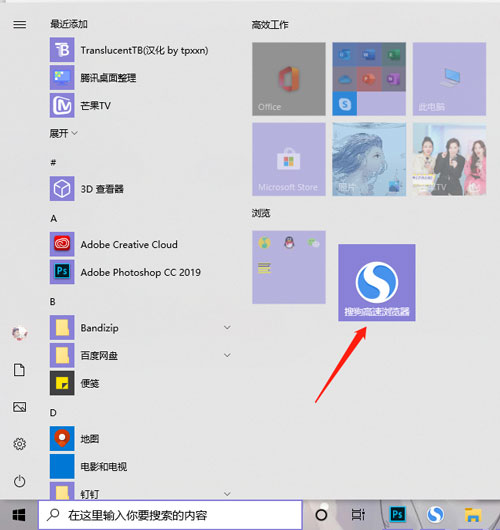Open Task View on taskbar
This screenshot has height=530, width=500.
click(x=358, y=515)
